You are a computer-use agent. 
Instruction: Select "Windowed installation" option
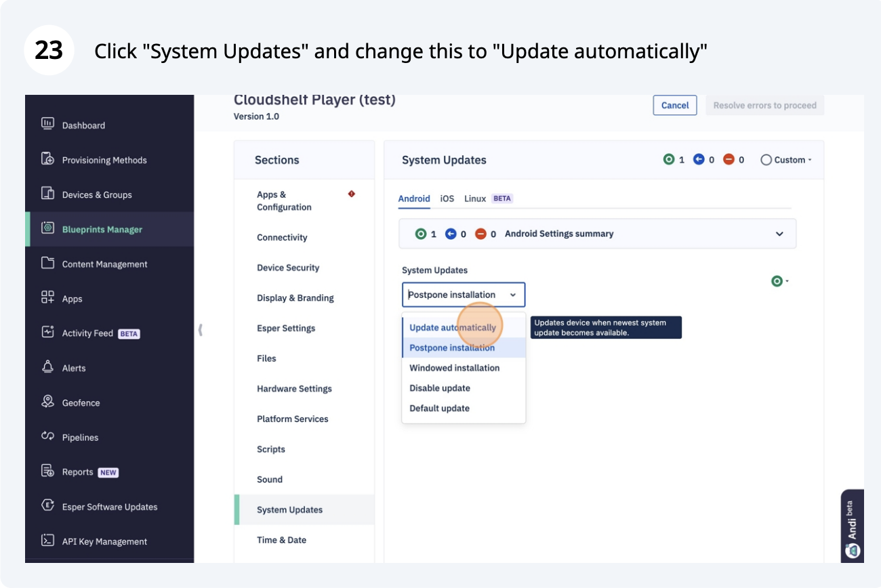(464, 368)
